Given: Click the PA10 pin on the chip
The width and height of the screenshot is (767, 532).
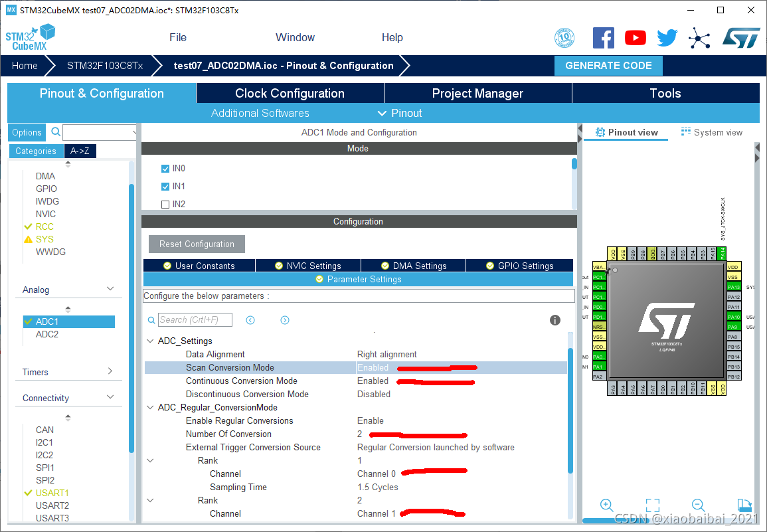Looking at the screenshot, I should pyautogui.click(x=734, y=317).
